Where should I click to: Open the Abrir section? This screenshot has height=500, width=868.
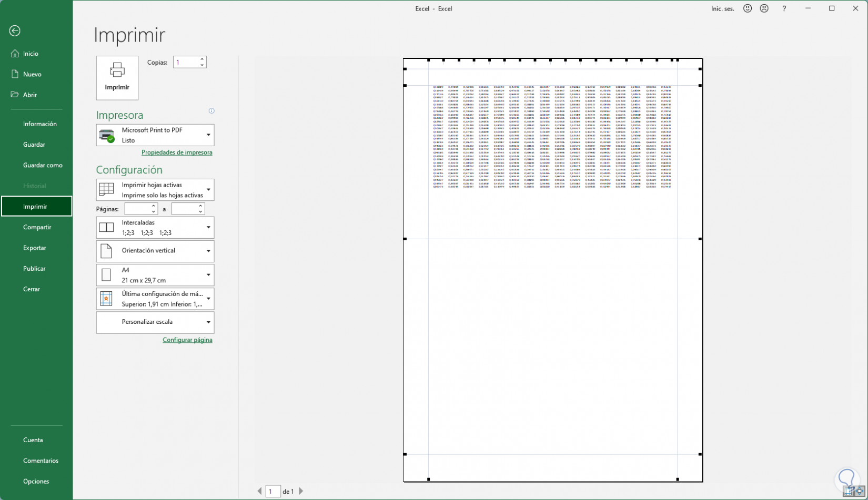[36, 95]
